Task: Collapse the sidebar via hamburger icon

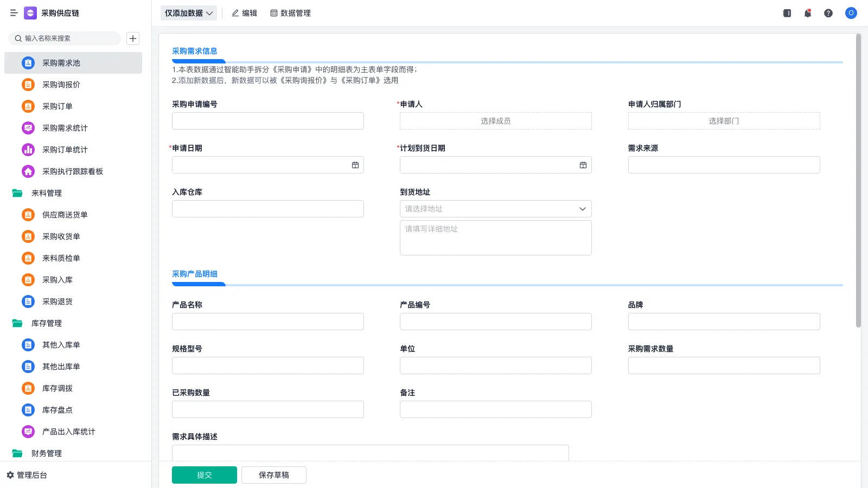Action: [14, 13]
